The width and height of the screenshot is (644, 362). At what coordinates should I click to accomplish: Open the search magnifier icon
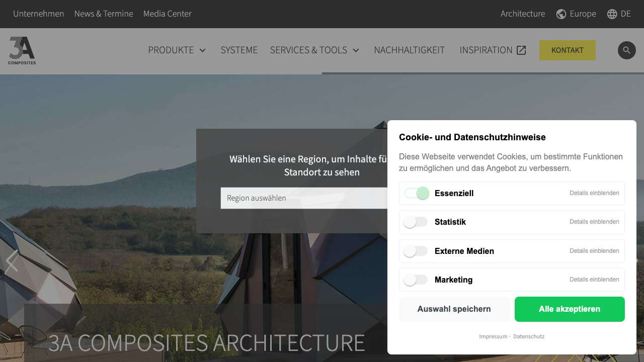pyautogui.click(x=626, y=50)
